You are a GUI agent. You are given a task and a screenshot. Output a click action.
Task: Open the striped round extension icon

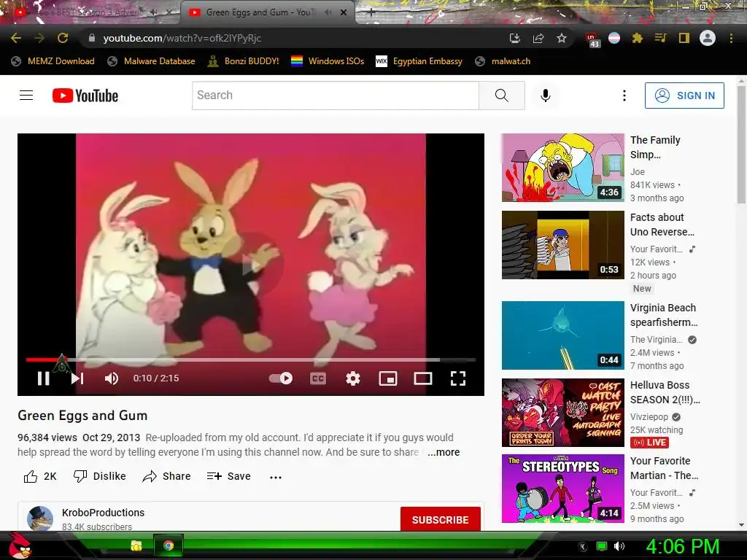614,38
